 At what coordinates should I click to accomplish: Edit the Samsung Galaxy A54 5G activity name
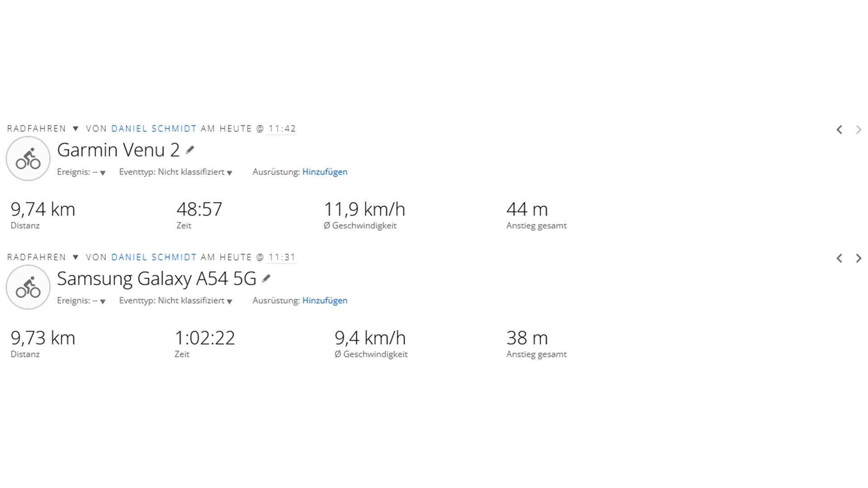click(266, 279)
